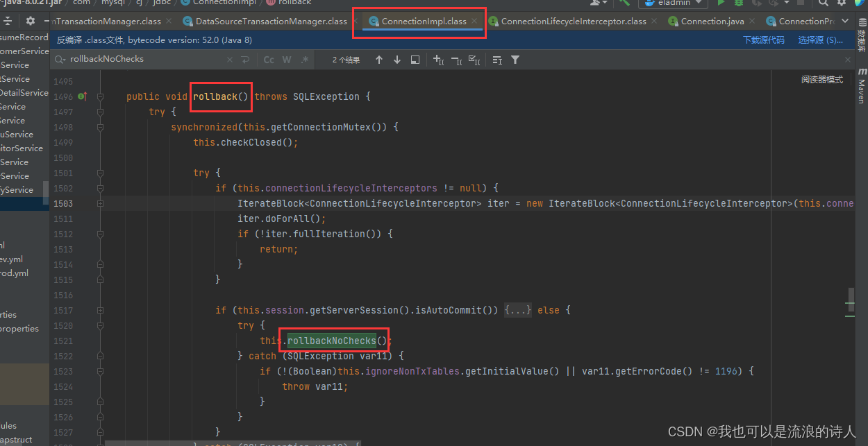This screenshot has width=868, height=446.
Task: Open search history magnifier in find bar
Action: (x=60, y=59)
